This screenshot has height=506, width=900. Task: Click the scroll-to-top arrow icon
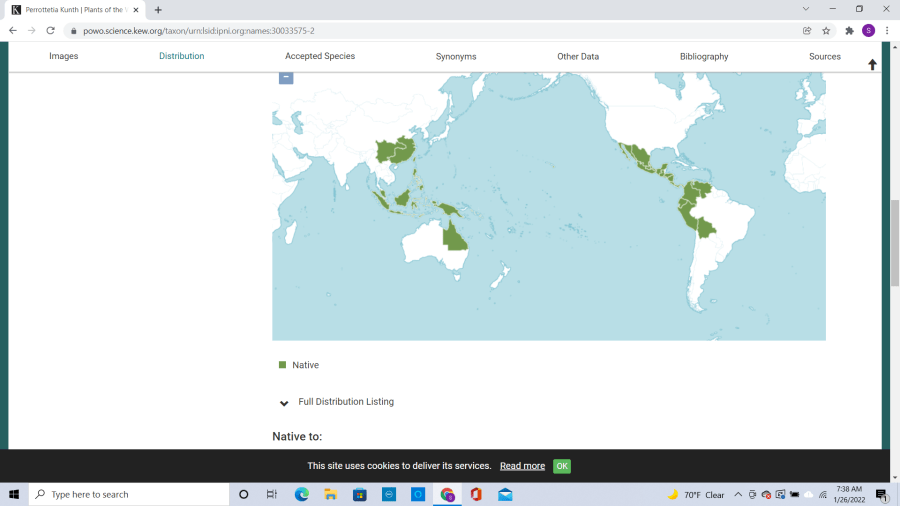(872, 65)
